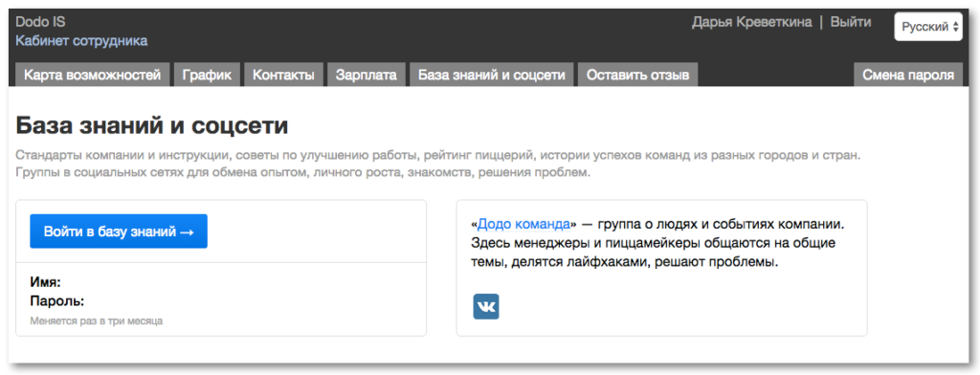Select the Зарплата tab

(x=367, y=75)
